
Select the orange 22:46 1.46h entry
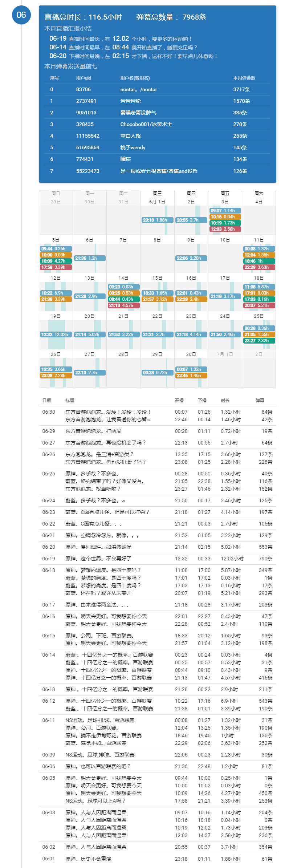(x=191, y=376)
